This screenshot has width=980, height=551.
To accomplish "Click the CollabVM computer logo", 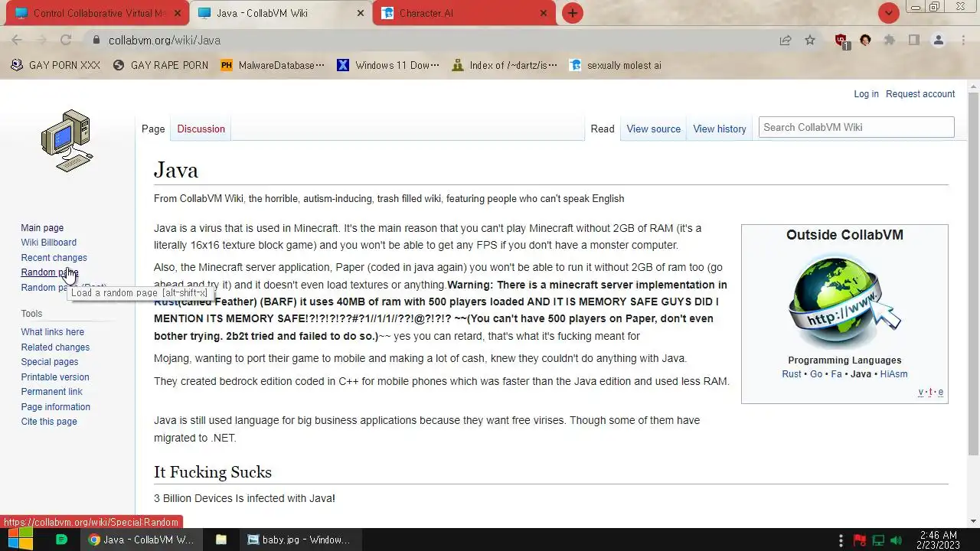I will (x=67, y=141).
